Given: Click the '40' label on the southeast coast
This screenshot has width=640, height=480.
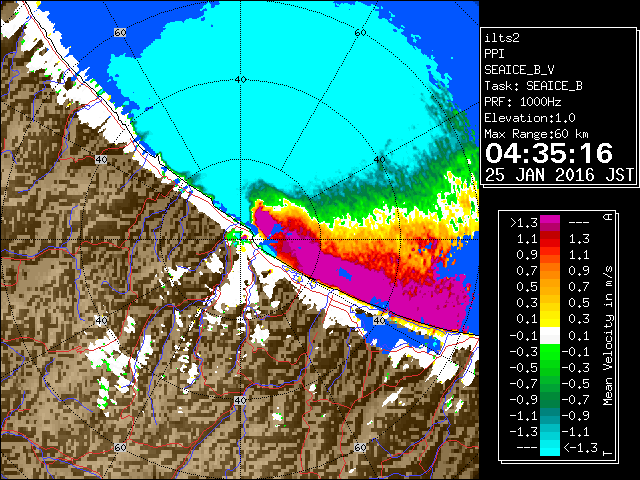Looking at the screenshot, I should 380,321.
